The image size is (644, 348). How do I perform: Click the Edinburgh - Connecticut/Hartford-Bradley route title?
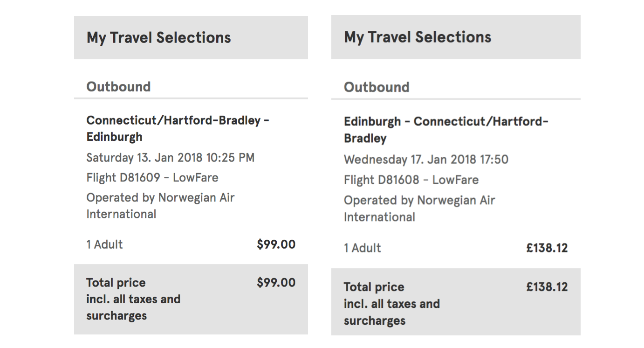click(x=446, y=130)
